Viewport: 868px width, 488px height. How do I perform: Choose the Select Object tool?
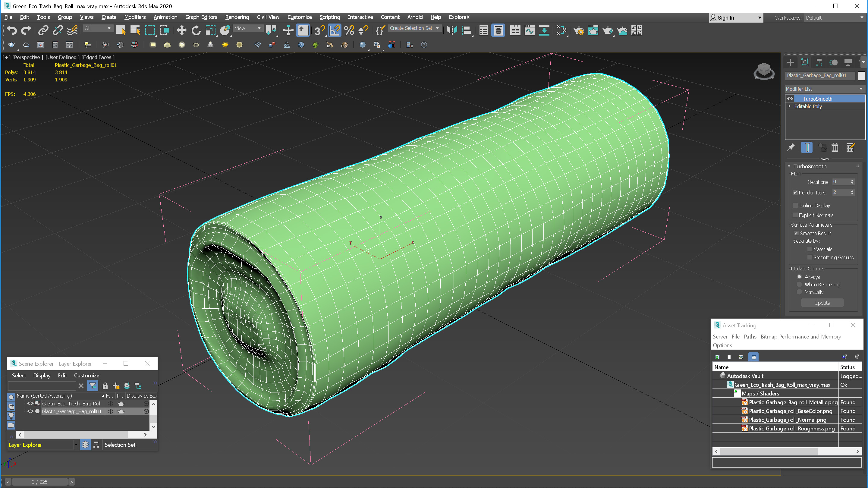click(121, 31)
